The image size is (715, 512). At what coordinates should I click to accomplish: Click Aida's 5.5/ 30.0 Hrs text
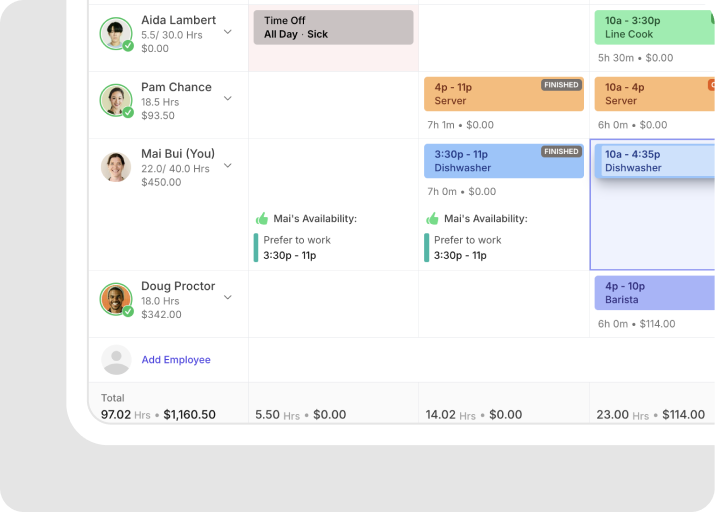tap(171, 35)
